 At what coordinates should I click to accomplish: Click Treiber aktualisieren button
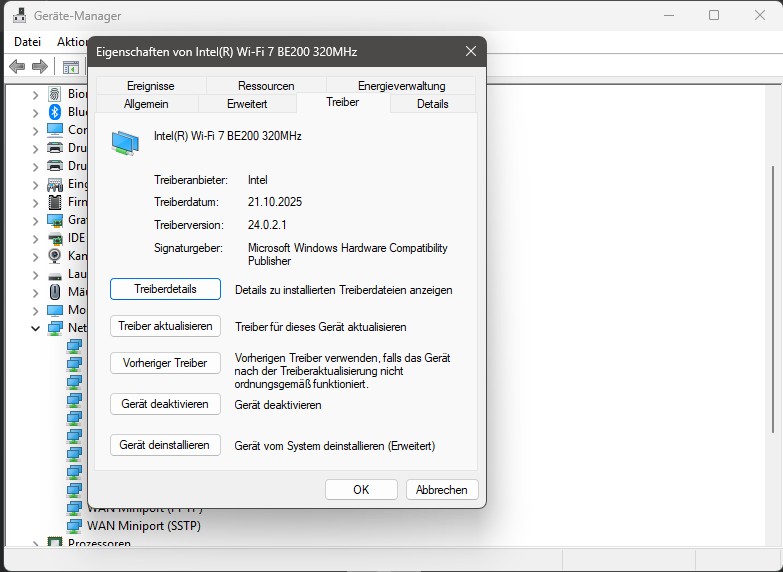point(165,326)
